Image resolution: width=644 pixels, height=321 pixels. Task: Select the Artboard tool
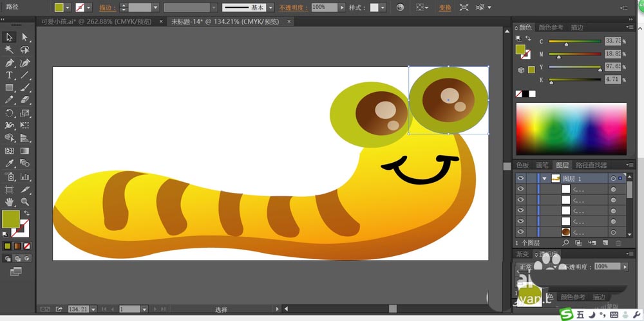point(9,189)
